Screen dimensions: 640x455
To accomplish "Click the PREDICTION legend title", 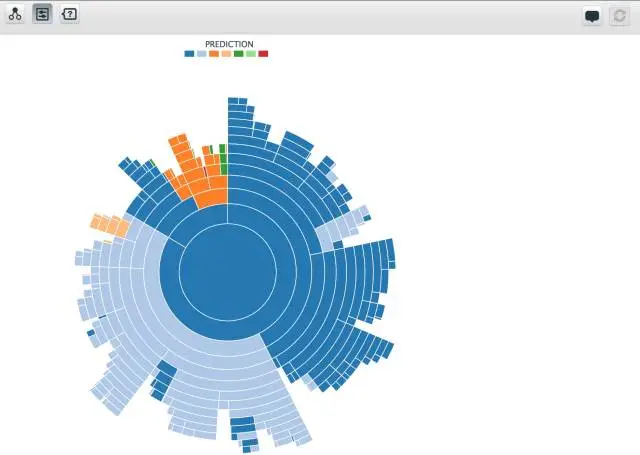I will coord(229,44).
